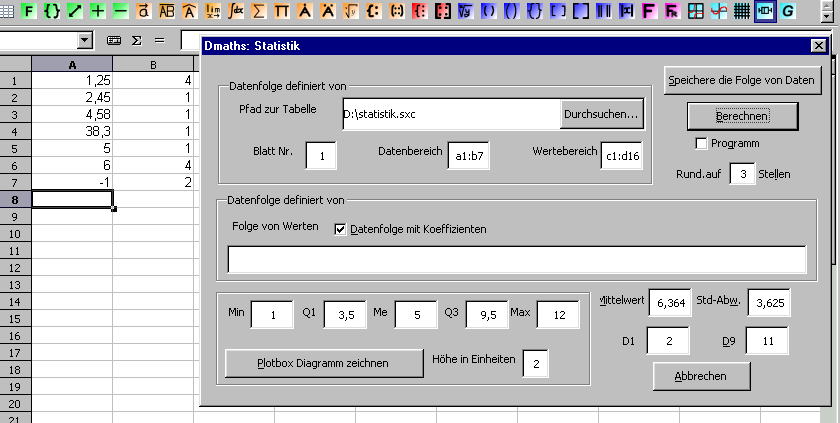Insert a sum sigma from Dmaths toolbar
Viewport: 840px width, 423px height.
[x=259, y=11]
